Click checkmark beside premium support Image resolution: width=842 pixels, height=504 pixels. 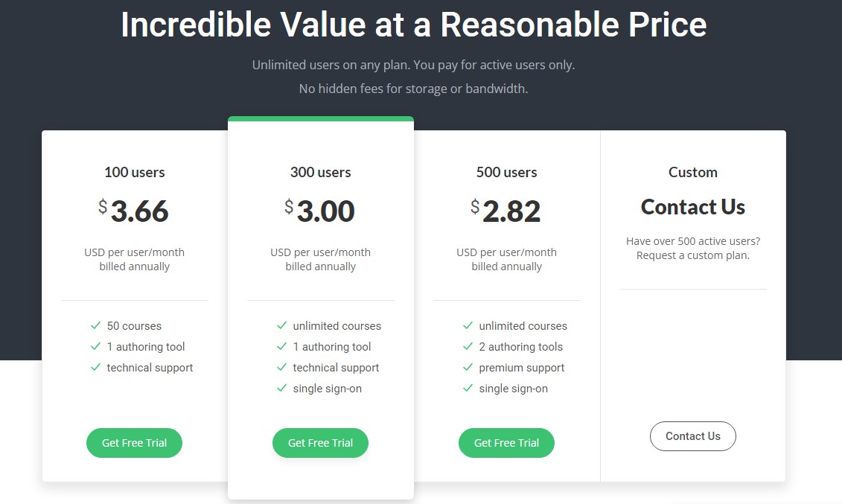[468, 367]
